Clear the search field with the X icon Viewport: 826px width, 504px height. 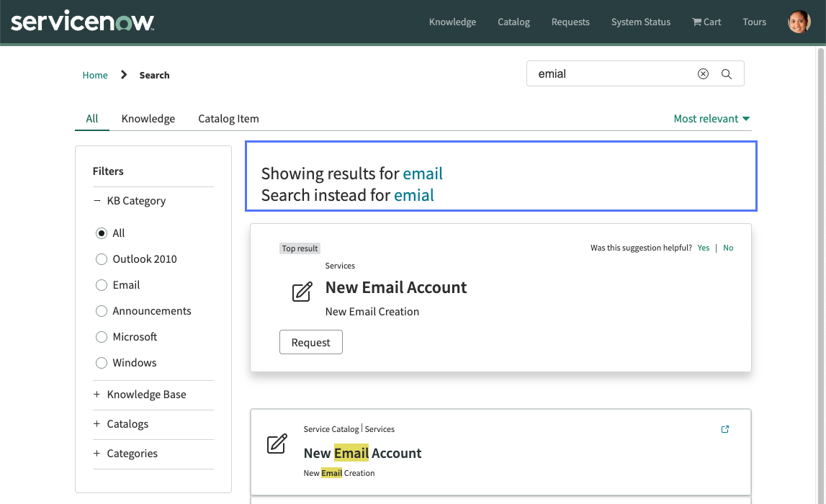click(703, 73)
